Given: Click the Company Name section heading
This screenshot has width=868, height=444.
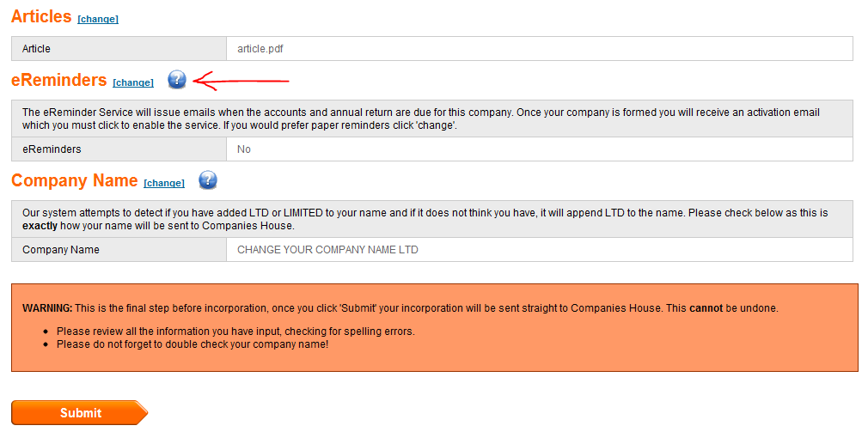Looking at the screenshot, I should tap(75, 181).
